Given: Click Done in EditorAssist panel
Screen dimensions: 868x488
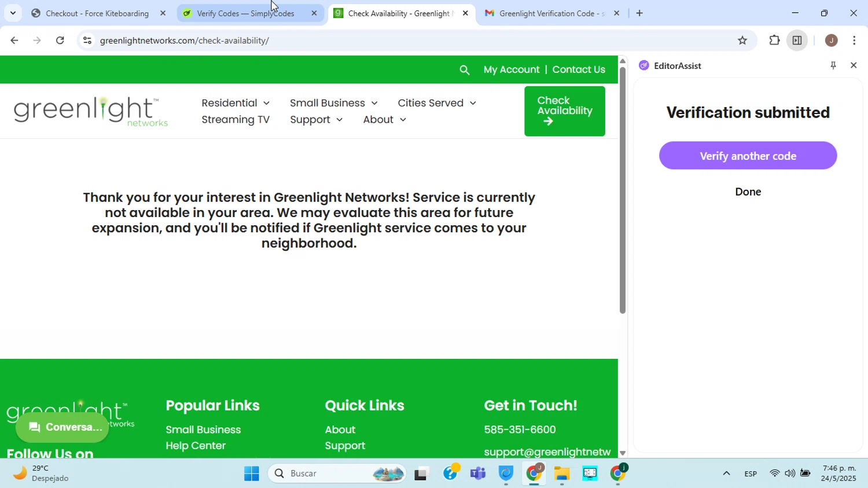Looking at the screenshot, I should (x=748, y=192).
